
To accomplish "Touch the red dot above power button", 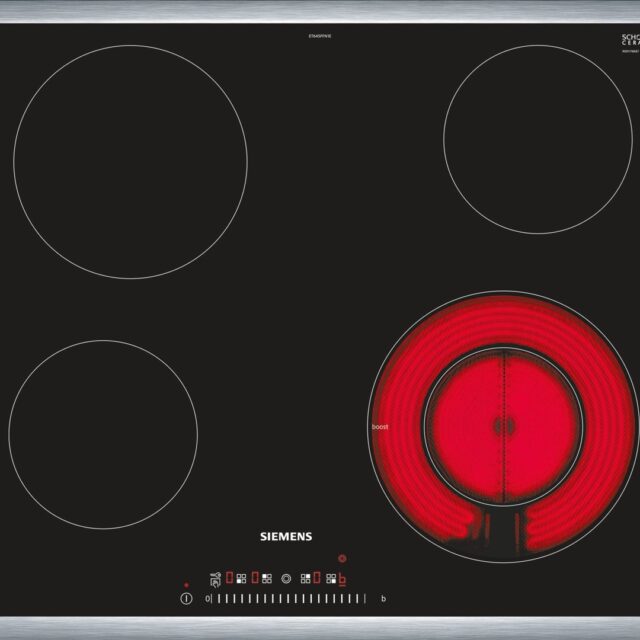I will 186,585.
